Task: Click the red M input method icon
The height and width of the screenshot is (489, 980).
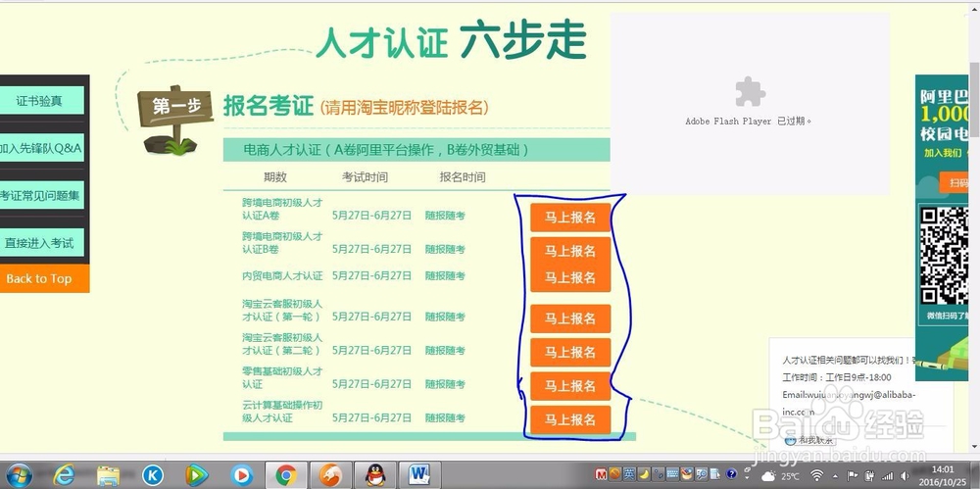Action: [601, 474]
